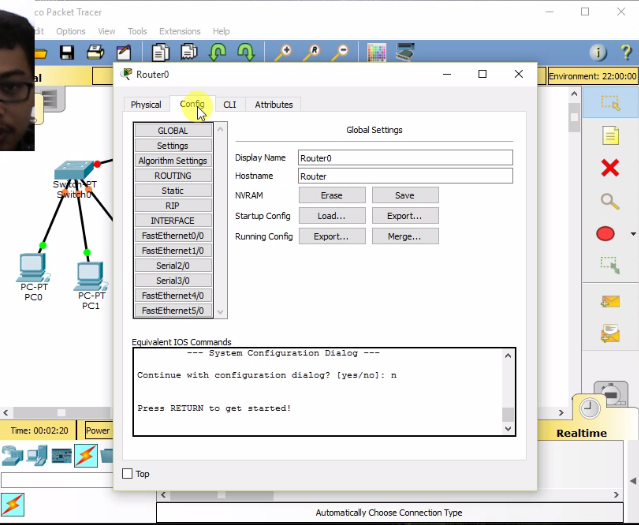Switch to the CLI tab

pyautogui.click(x=229, y=105)
